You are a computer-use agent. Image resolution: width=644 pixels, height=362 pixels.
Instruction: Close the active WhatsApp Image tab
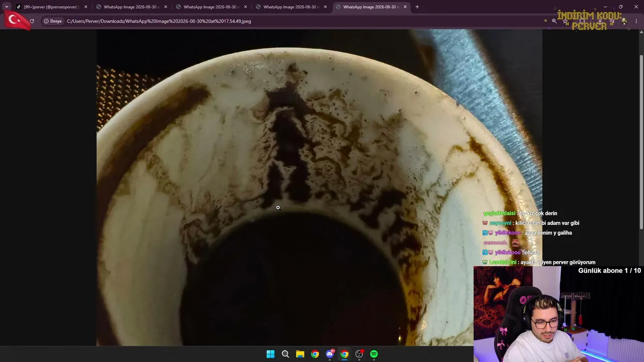click(x=405, y=7)
